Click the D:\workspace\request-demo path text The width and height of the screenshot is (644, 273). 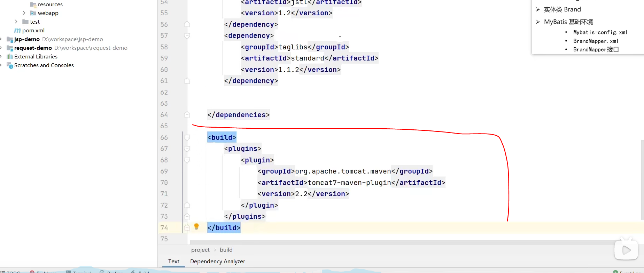pos(91,48)
